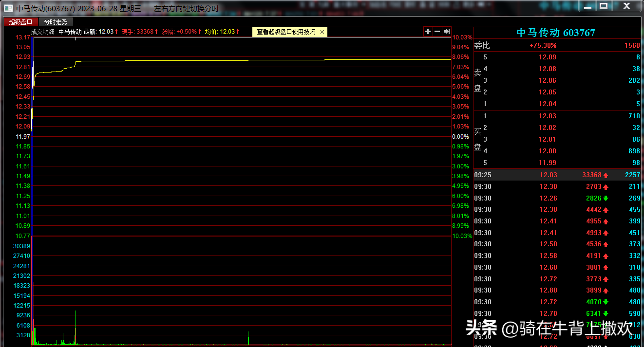Maximize the 中马传动 window
The image size is (644, 347).
pos(604,6)
